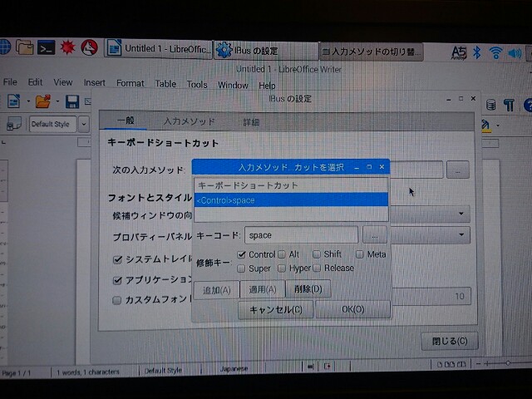Toggle the Release modifier checkbox

pos(317,268)
